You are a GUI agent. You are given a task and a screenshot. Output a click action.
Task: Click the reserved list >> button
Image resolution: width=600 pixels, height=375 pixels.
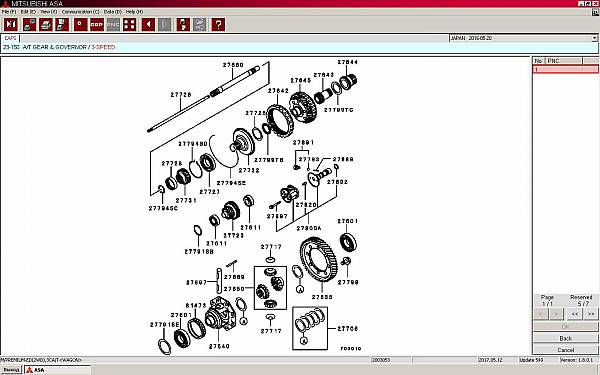click(591, 314)
